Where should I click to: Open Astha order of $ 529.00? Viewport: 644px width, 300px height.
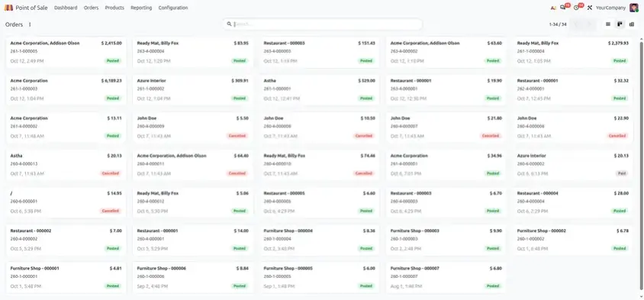pyautogui.click(x=320, y=90)
